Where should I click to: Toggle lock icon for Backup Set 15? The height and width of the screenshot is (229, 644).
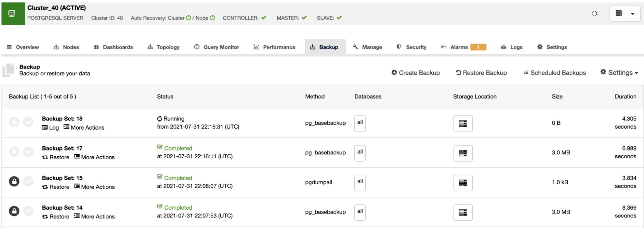point(14,181)
